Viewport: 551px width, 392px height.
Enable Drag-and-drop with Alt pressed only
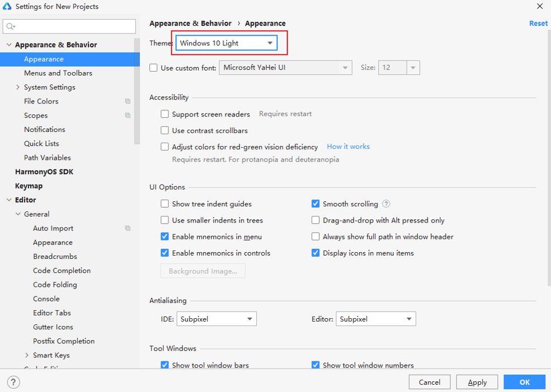coord(315,220)
